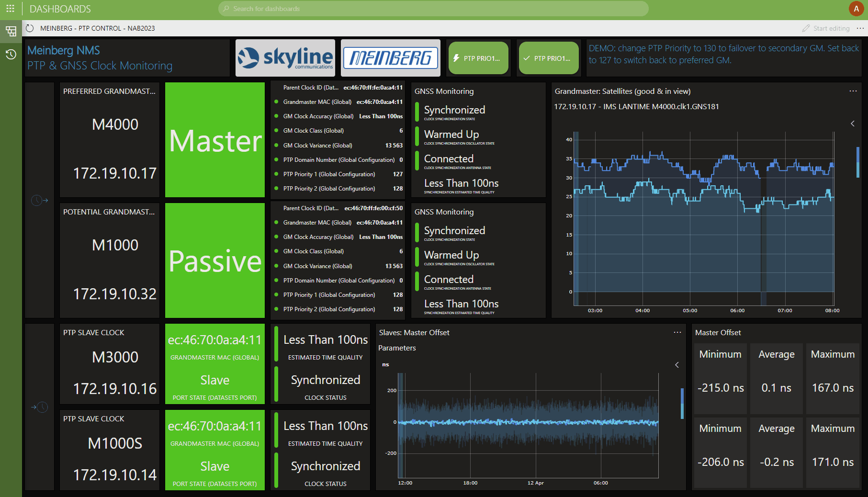This screenshot has width=868, height=497.
Task: Click the Skyline communications logo
Action: click(285, 58)
